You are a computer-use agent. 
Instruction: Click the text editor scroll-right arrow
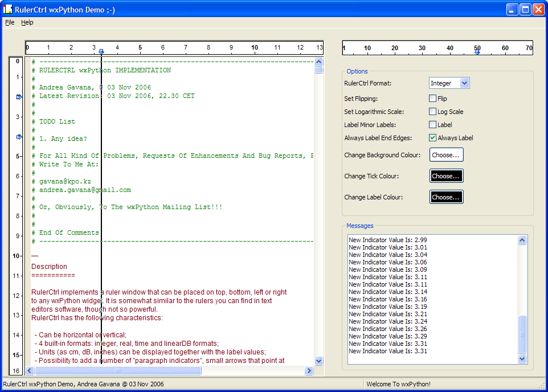[x=309, y=371]
